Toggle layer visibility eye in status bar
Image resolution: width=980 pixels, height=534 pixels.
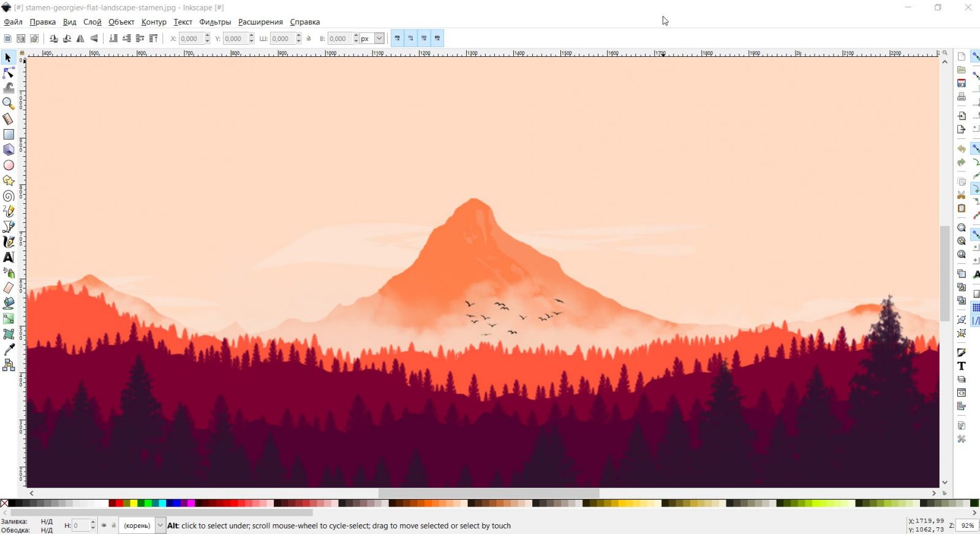(104, 525)
